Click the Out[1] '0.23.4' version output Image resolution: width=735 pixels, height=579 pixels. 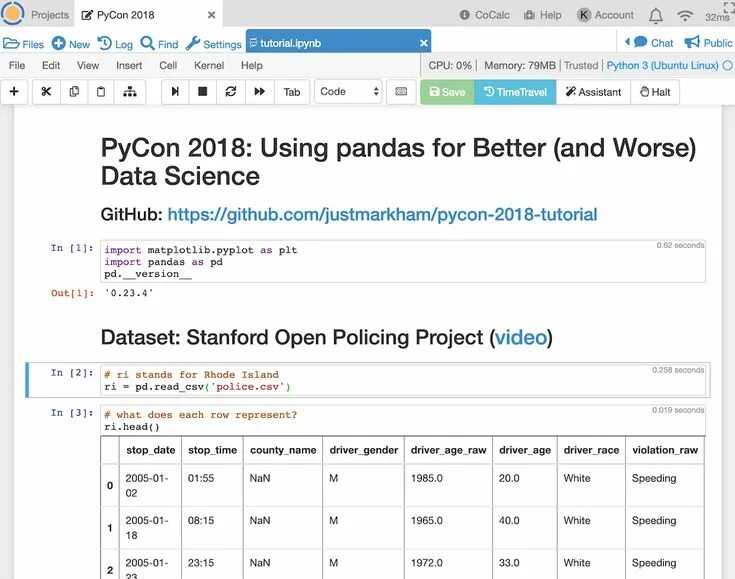129,293
